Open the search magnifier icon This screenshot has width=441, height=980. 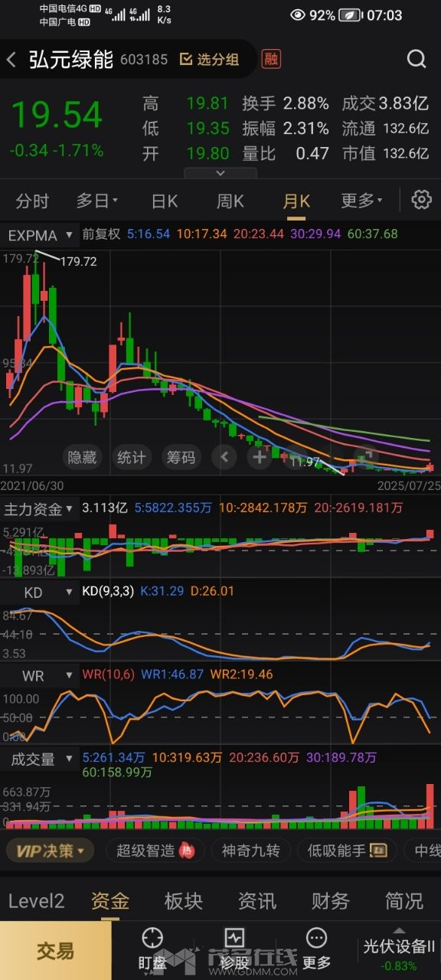pos(416,60)
